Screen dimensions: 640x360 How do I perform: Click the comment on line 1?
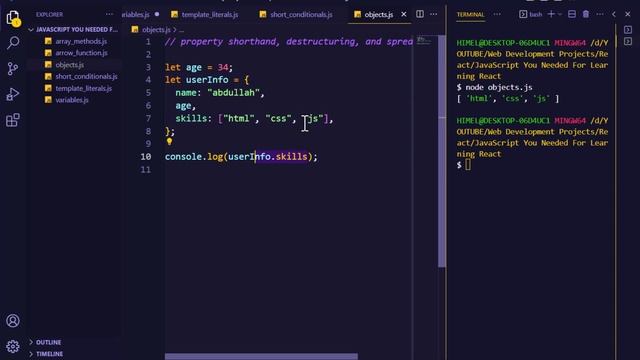tap(289, 42)
